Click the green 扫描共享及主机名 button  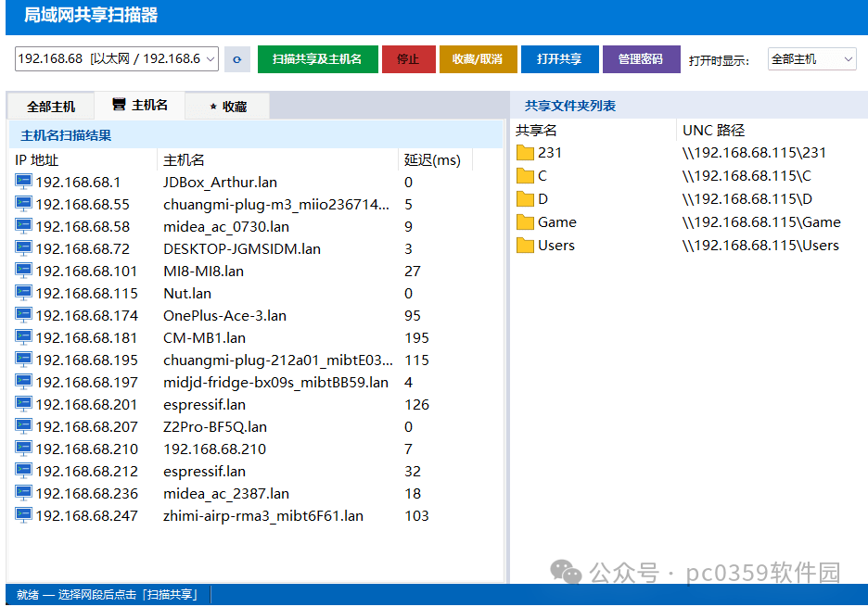pos(317,59)
